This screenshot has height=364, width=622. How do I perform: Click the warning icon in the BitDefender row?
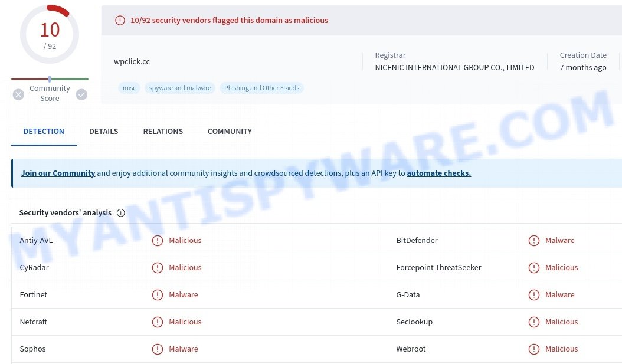click(x=534, y=241)
